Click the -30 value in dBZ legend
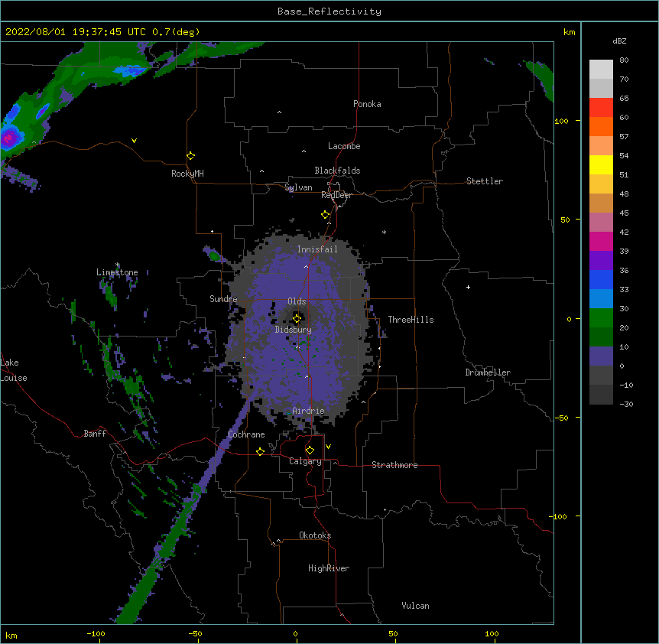659x644 pixels. [x=626, y=404]
